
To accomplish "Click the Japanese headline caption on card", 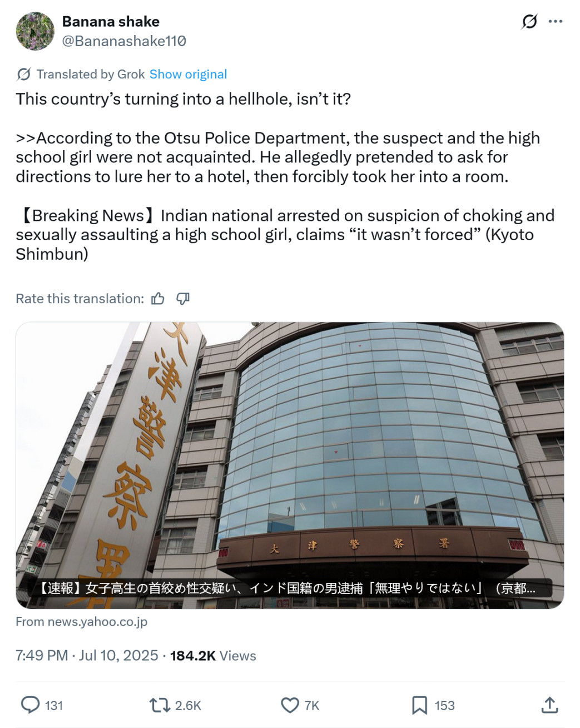I will [287, 588].
